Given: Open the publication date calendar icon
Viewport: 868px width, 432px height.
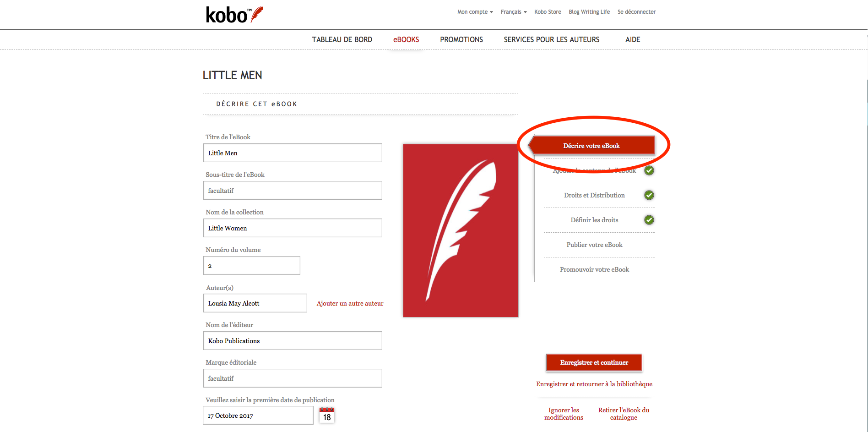Looking at the screenshot, I should (327, 415).
